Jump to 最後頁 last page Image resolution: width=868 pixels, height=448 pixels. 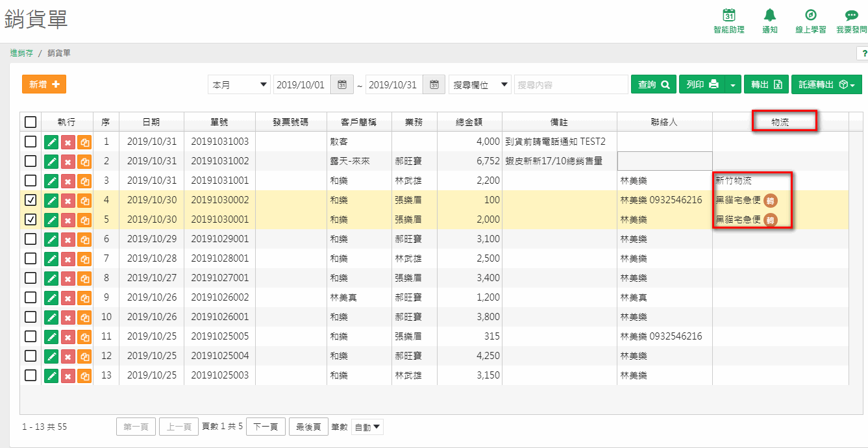[x=308, y=427]
